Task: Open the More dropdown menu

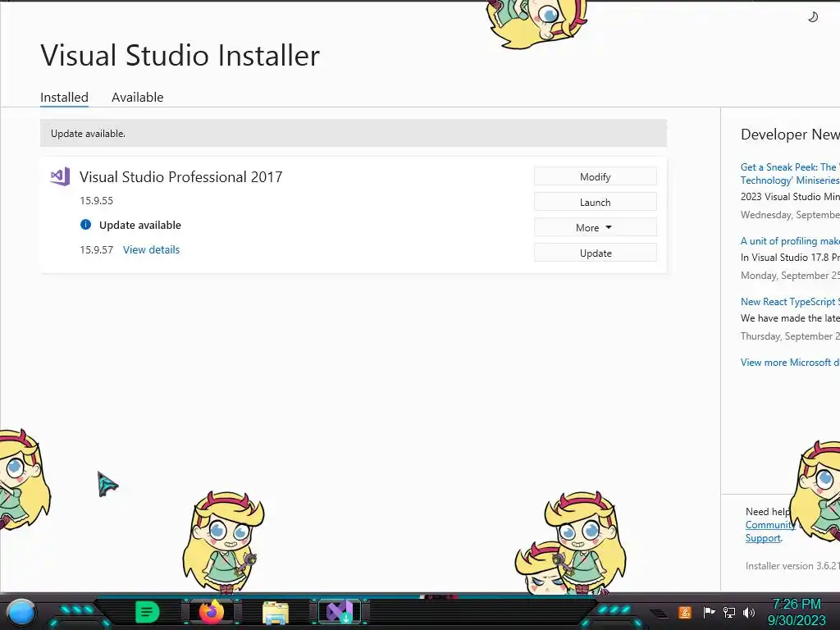Action: (x=596, y=228)
